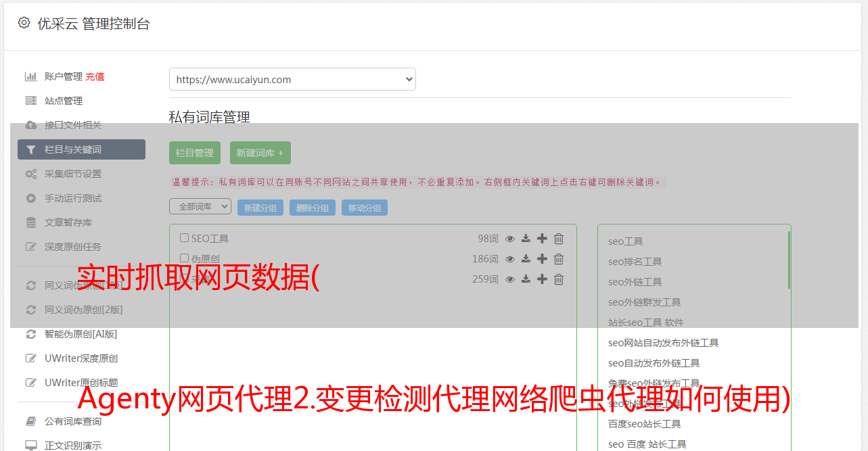The image size is (868, 451).
Task: Click the red 充值 link
Action: (x=95, y=76)
